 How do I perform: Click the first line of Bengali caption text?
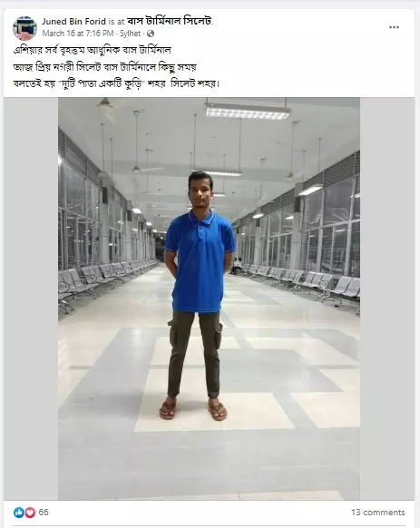click(92, 50)
